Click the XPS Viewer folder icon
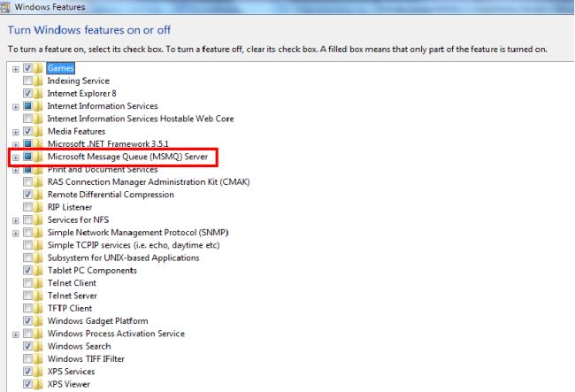The image size is (575, 392). click(x=38, y=384)
